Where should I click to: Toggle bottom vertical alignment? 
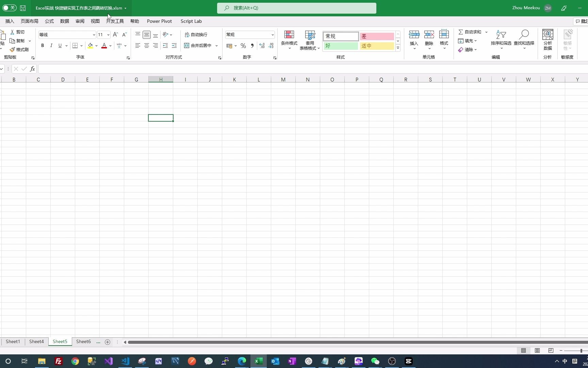point(156,35)
